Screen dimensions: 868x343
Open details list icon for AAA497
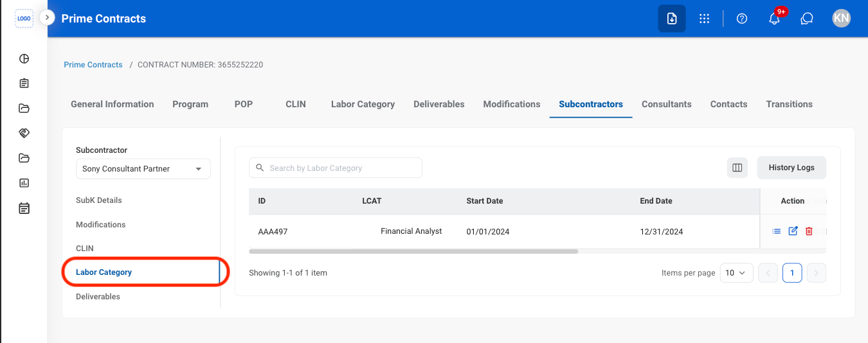[777, 231]
